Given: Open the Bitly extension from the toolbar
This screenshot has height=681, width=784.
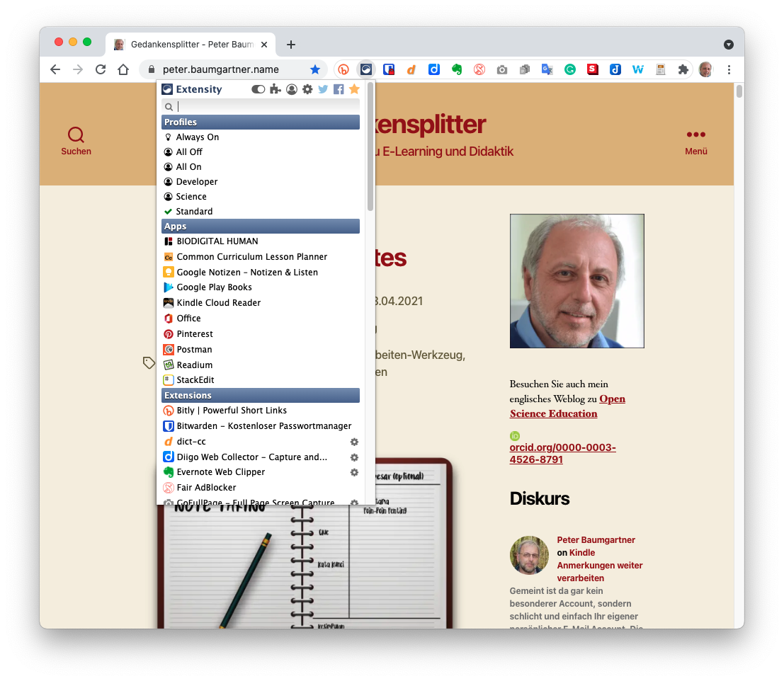Looking at the screenshot, I should point(343,69).
